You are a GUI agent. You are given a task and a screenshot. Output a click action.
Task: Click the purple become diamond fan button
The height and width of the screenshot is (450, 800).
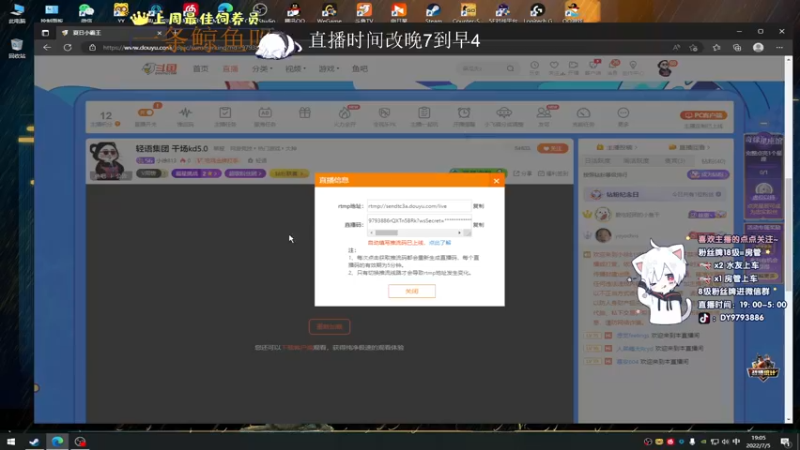pos(708,174)
